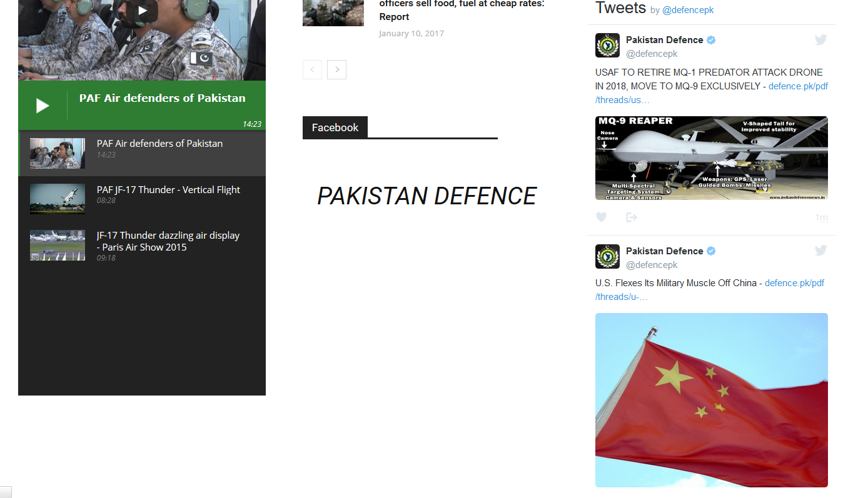
Task: Click @defencepk handle under first tweet name
Action: [x=652, y=54]
